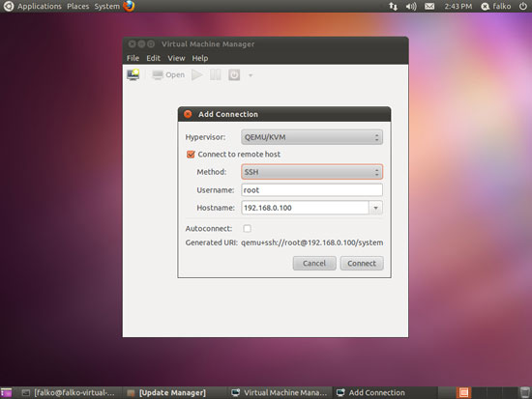Click the Open toolbar button
This screenshot has height=399, width=532.
(x=168, y=75)
